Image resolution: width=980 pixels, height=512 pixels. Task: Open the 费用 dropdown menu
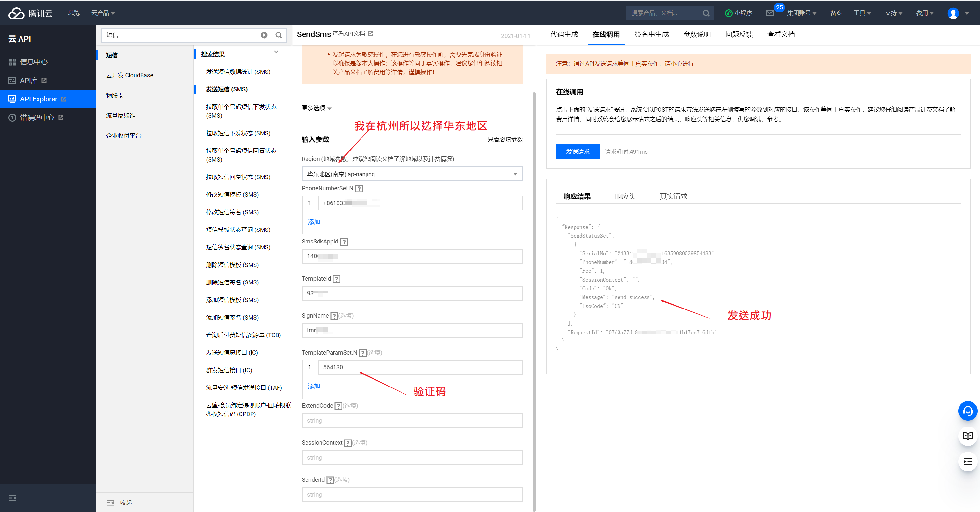pyautogui.click(x=924, y=13)
